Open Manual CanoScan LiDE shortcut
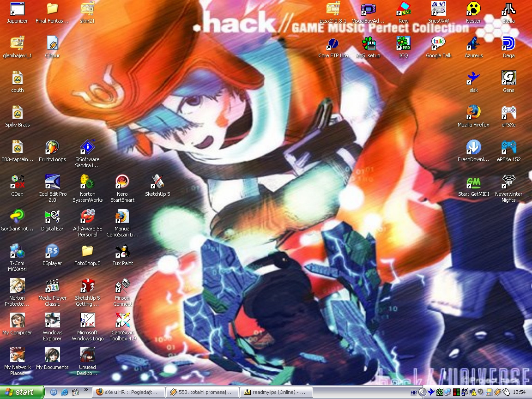The width and height of the screenshot is (532, 399). [122, 223]
